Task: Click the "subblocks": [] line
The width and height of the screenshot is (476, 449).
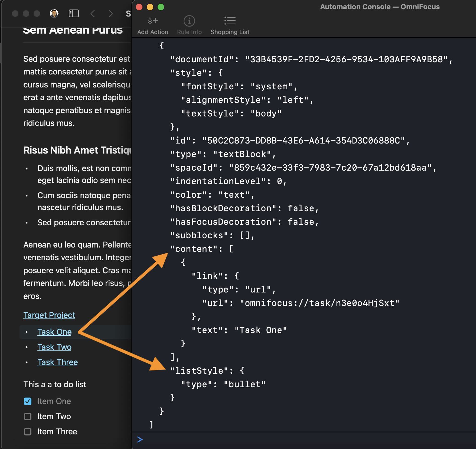Action: [212, 235]
